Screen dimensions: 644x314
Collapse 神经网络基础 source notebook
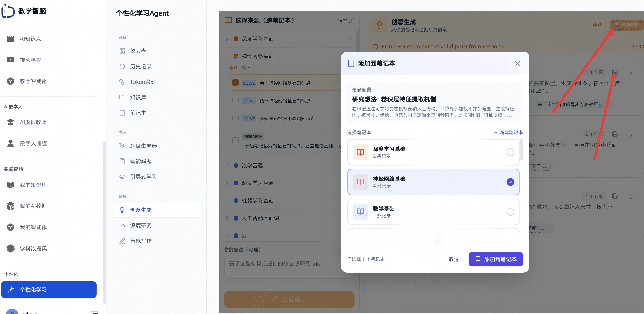[x=227, y=56]
